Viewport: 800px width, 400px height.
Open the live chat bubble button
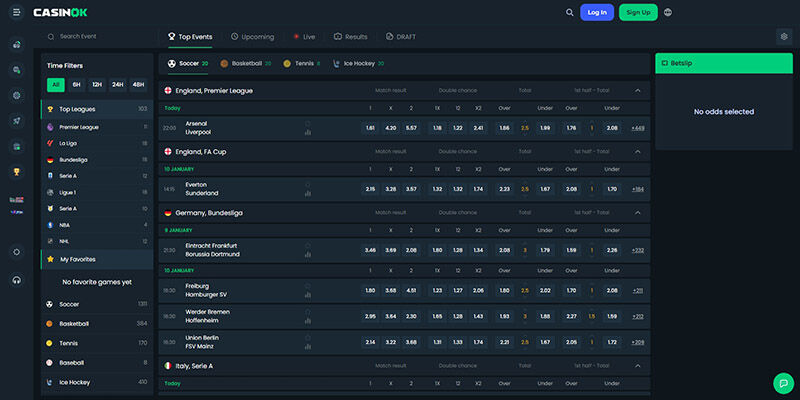coord(784,383)
